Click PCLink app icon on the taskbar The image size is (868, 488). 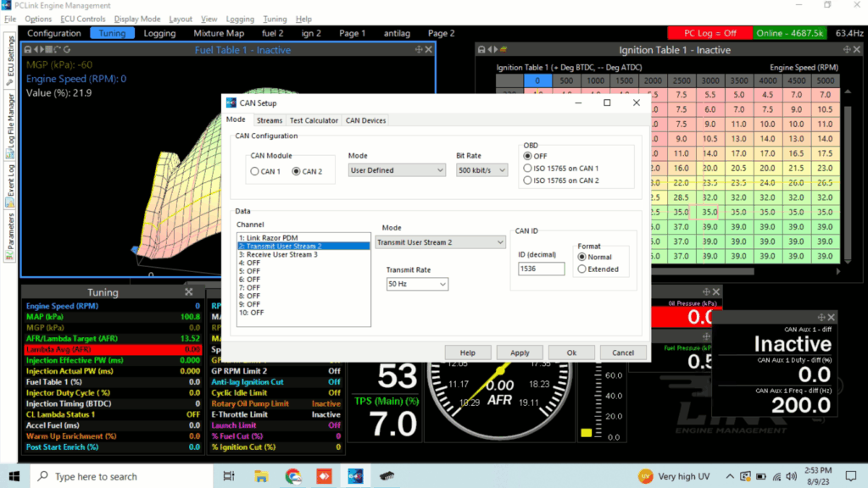355,476
